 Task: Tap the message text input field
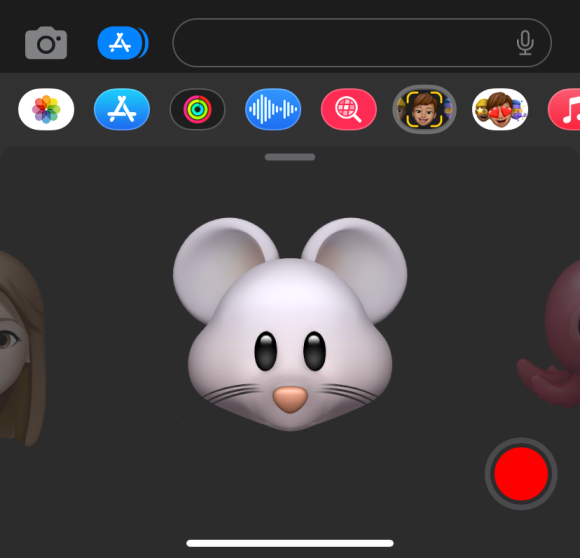click(362, 43)
